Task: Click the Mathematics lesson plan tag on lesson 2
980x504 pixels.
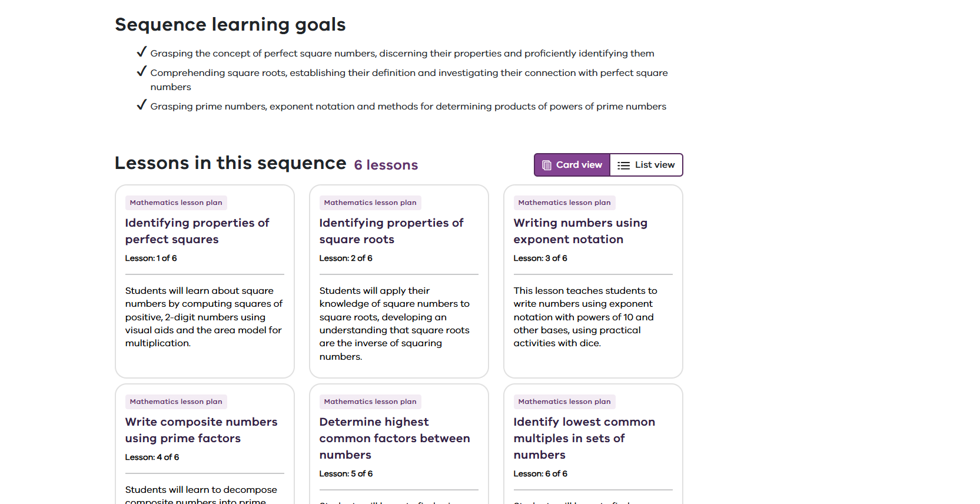Action: [370, 203]
